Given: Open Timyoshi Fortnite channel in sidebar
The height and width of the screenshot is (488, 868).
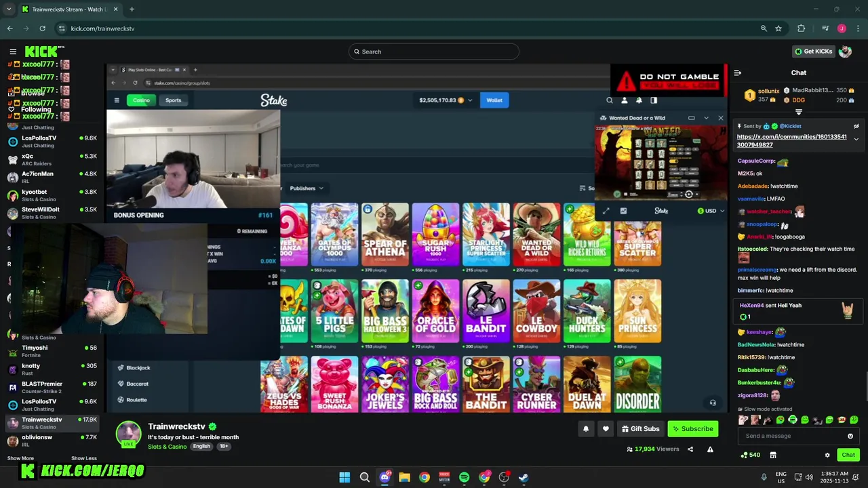Looking at the screenshot, I should click(x=52, y=351).
